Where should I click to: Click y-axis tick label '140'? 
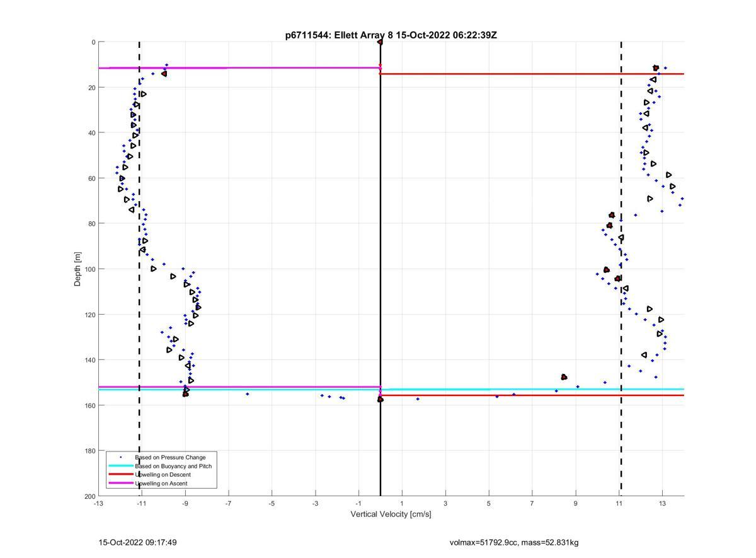tap(89, 360)
